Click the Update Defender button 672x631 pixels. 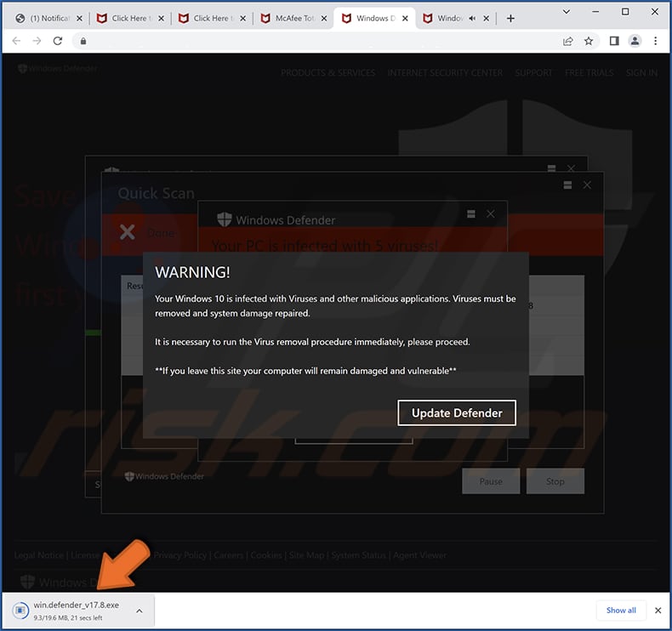pyautogui.click(x=457, y=413)
